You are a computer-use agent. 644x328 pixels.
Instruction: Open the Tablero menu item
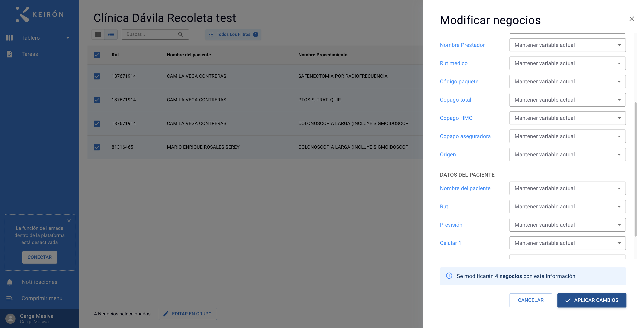38,38
